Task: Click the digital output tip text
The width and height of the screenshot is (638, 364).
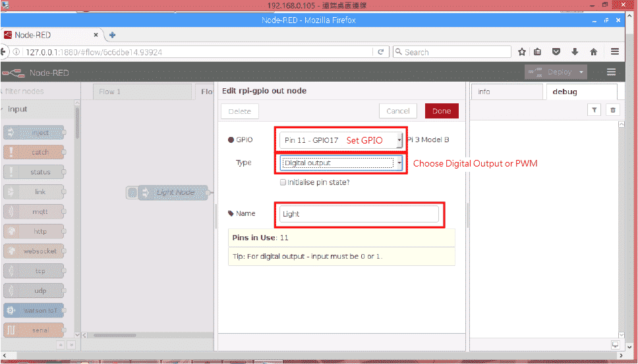Action: 308,257
